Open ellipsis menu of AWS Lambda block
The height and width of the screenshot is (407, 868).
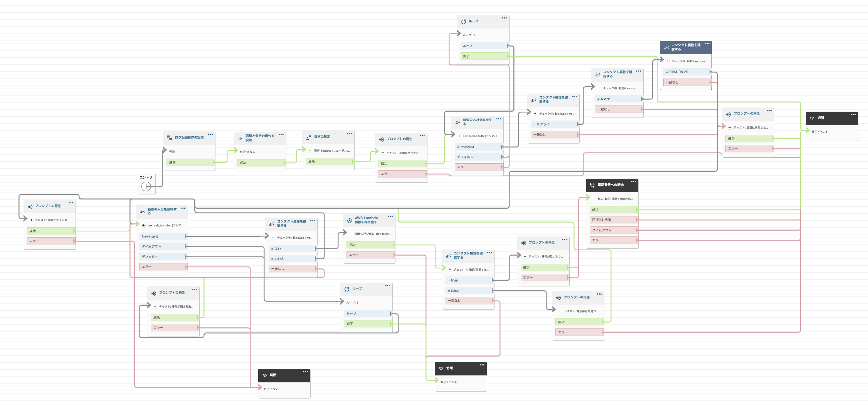tap(390, 217)
